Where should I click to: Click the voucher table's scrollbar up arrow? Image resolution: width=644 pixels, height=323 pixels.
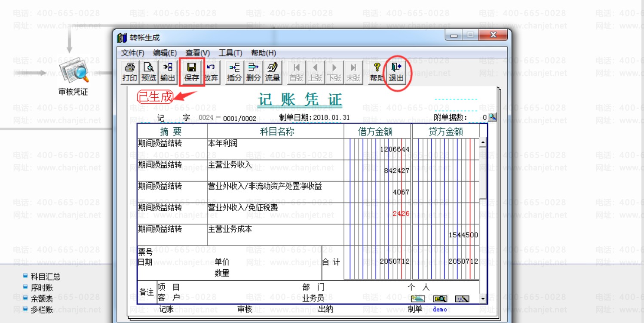click(483, 142)
